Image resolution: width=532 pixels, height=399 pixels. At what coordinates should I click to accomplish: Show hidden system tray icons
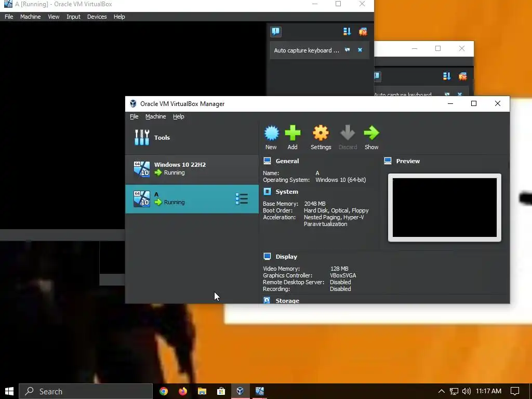click(442, 391)
